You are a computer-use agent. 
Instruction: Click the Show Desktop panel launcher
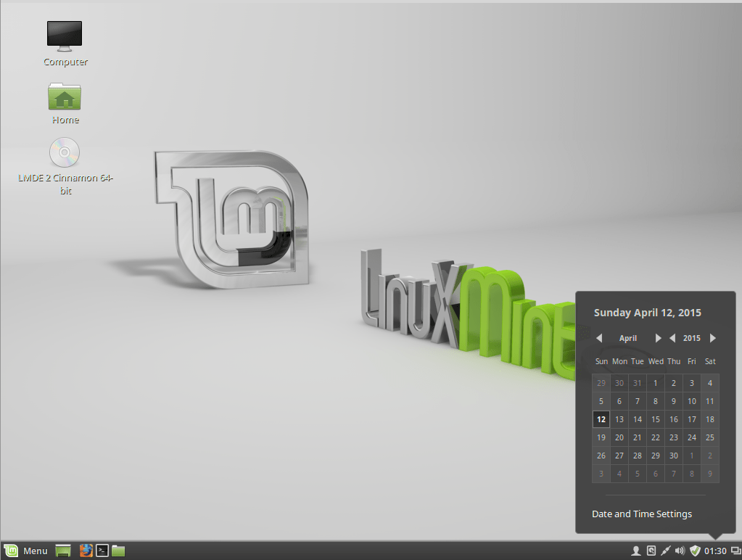(x=63, y=551)
